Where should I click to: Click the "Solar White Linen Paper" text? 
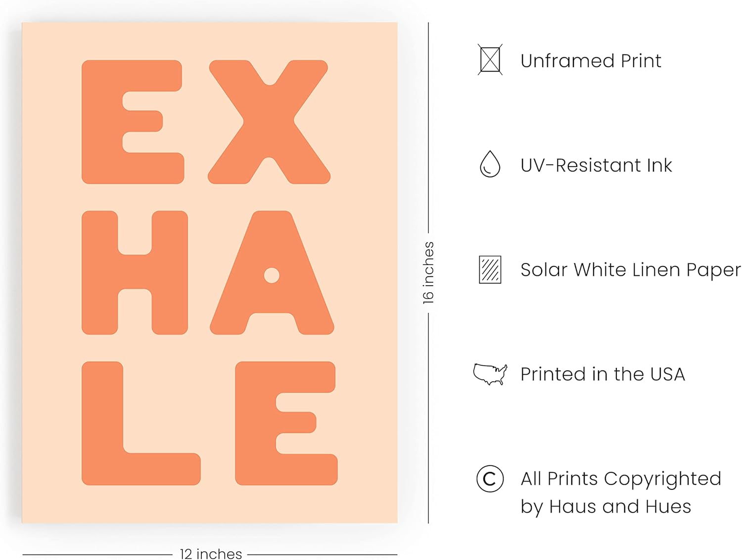(x=630, y=270)
